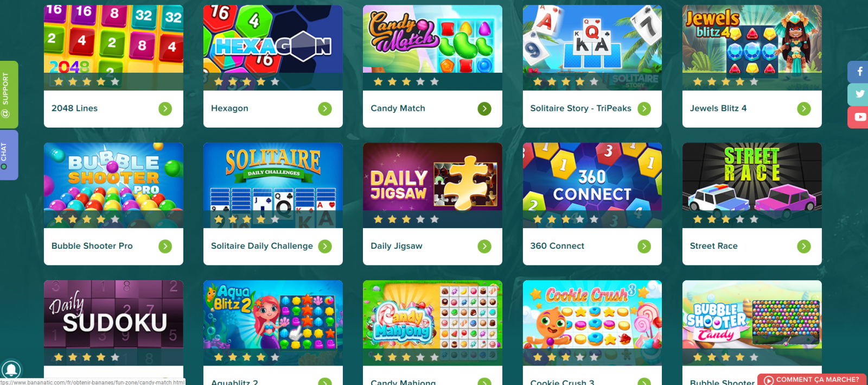
Task: Open the Solitaire Story - TriPeaks title link
Action: 580,108
